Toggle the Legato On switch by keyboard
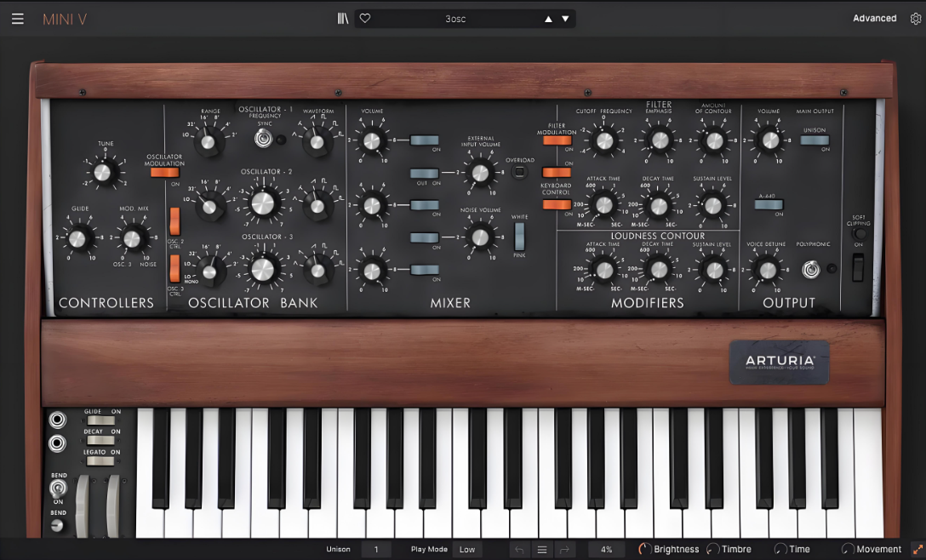This screenshot has width=926, height=560. coord(101,461)
